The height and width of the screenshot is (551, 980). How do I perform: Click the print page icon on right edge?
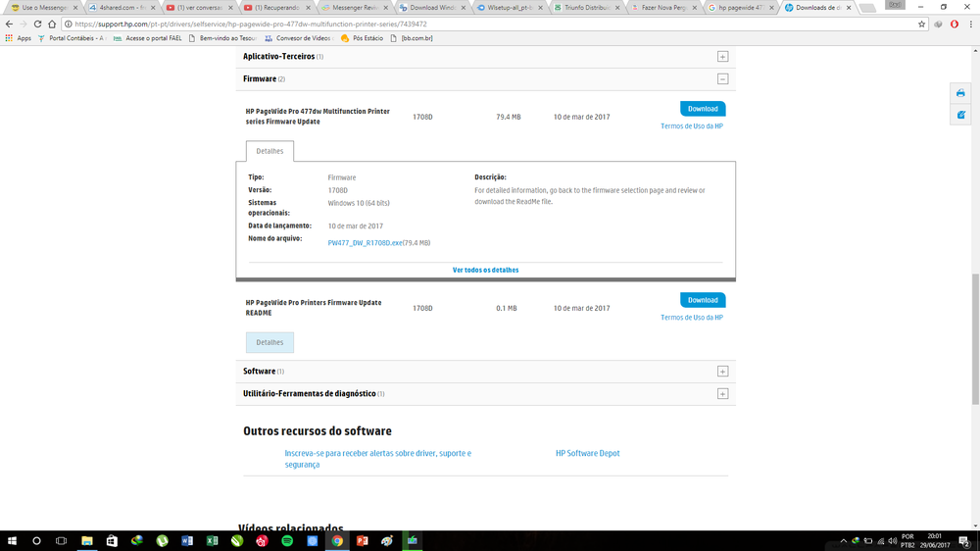click(960, 93)
